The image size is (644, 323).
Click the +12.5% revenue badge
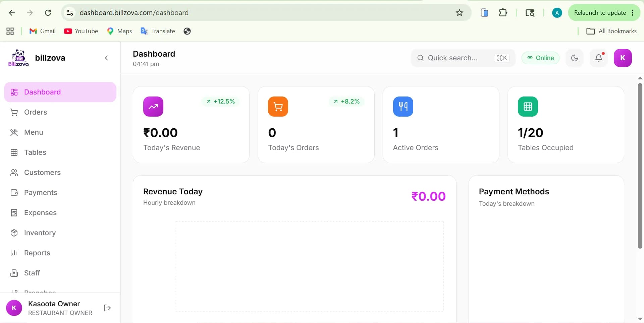click(x=220, y=102)
